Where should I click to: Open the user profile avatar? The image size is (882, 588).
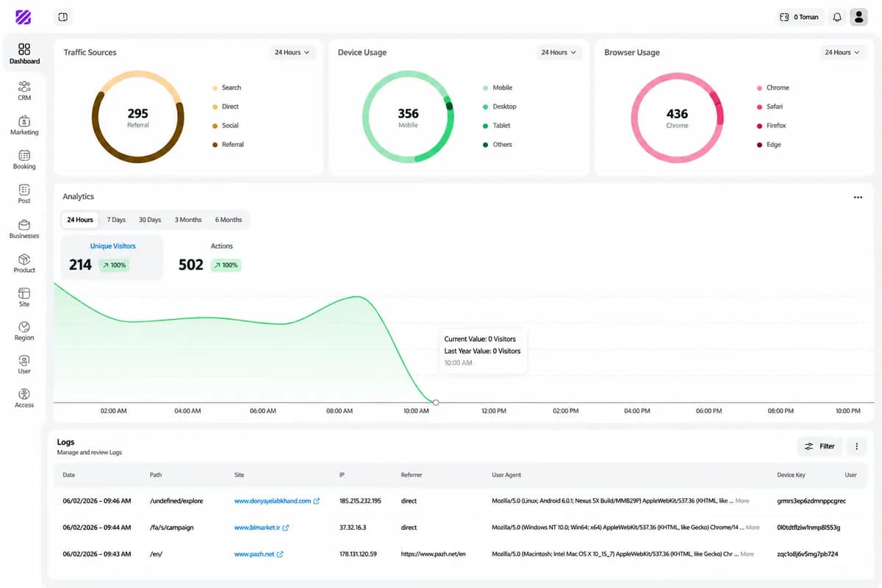pyautogui.click(x=858, y=17)
